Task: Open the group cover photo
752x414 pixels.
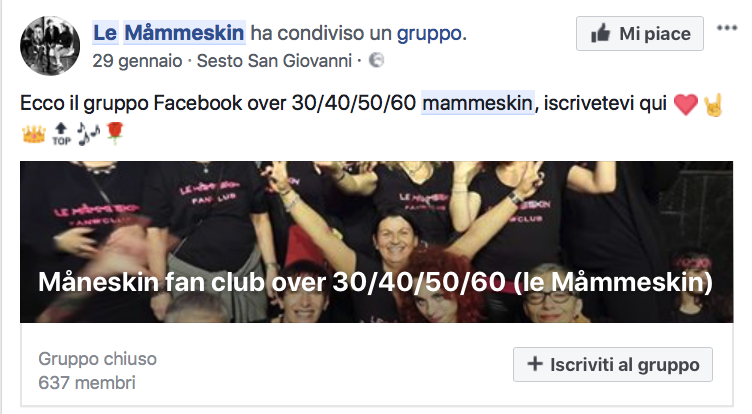Action: (376, 242)
